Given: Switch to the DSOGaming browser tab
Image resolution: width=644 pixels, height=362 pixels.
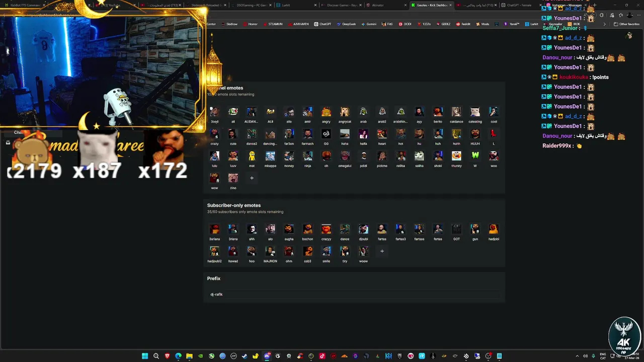Looking at the screenshot, I should [x=252, y=5].
